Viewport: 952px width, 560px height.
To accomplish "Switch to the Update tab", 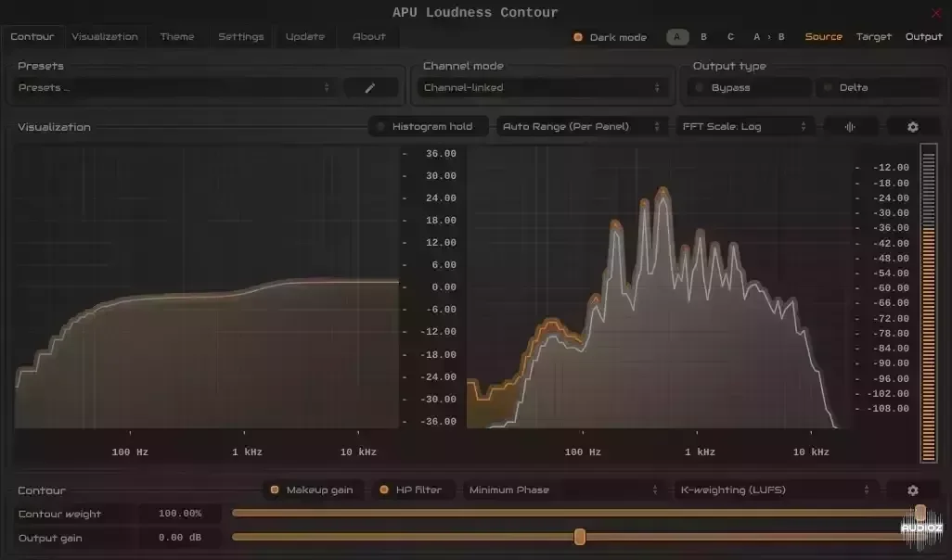I will (x=304, y=36).
